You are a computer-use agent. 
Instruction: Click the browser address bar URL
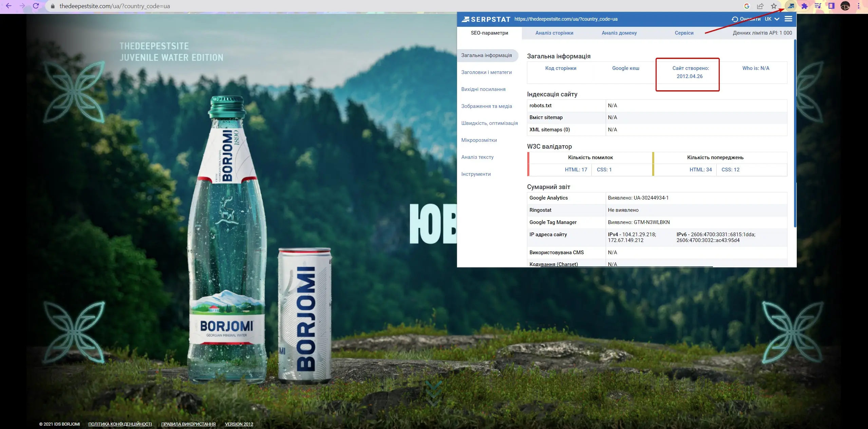coord(115,6)
